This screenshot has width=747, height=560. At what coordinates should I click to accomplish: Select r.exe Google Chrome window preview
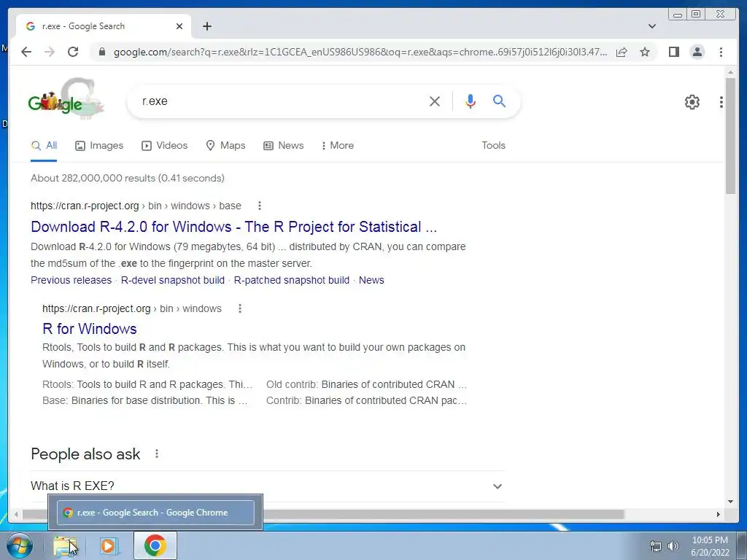coord(155,513)
